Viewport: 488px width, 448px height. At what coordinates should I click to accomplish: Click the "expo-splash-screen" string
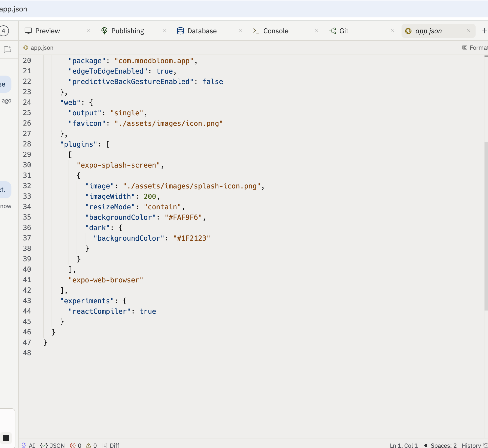[x=118, y=165]
